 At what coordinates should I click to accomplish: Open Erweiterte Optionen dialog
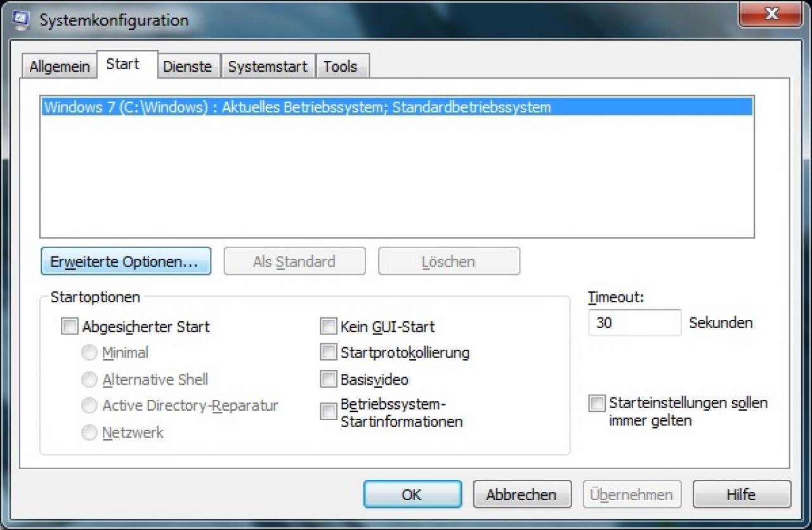tap(126, 262)
